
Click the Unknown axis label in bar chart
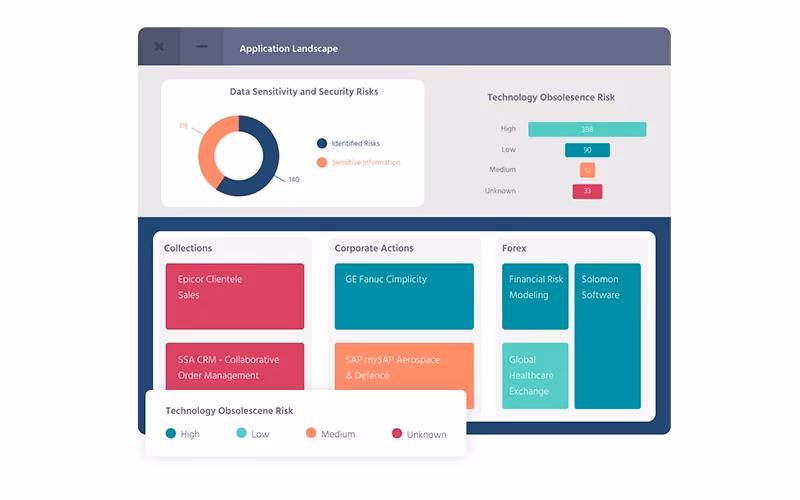coord(501,191)
